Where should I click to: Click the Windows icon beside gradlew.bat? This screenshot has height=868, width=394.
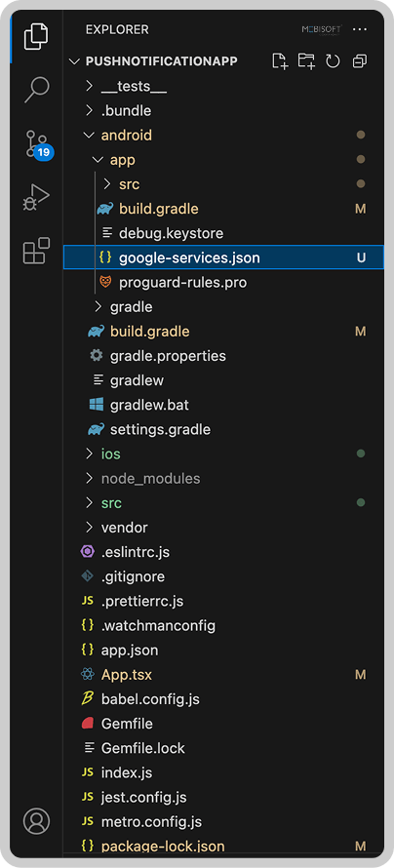point(97,405)
